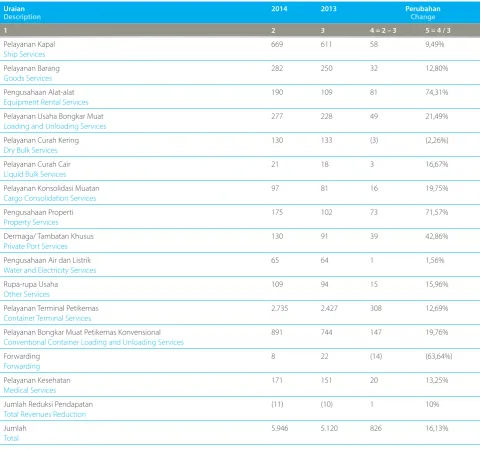This screenshot has height=450, width=480.
Task: Select 'Pelayanan Bongkar Muat Petikemas Konvensional' label
Action: pyautogui.click(x=82, y=332)
